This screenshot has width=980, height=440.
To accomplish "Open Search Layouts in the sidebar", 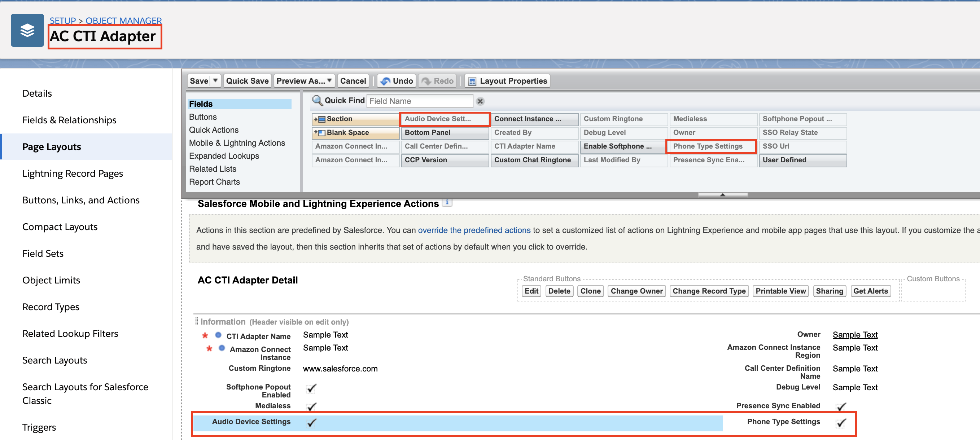I will click(x=54, y=360).
